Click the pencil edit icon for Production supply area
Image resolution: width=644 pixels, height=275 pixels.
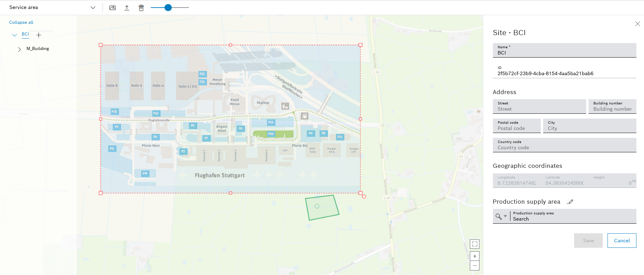pyautogui.click(x=570, y=202)
